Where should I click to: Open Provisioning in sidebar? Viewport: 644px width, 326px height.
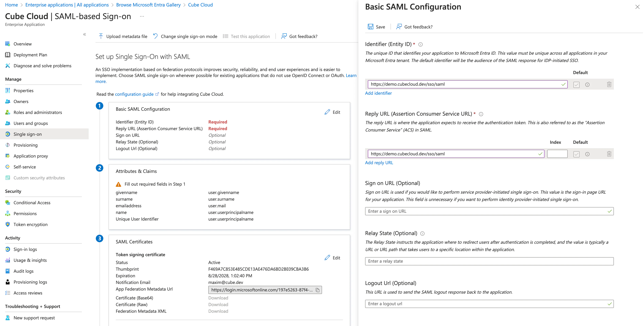click(x=26, y=145)
